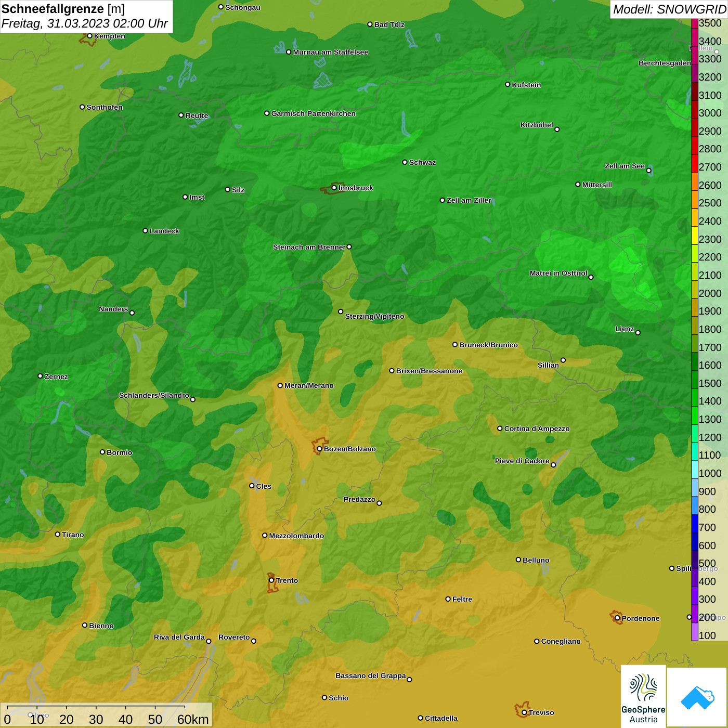The image size is (728, 728).
Task: Click the Sterzing/Vipiteno label
Action: tap(374, 316)
